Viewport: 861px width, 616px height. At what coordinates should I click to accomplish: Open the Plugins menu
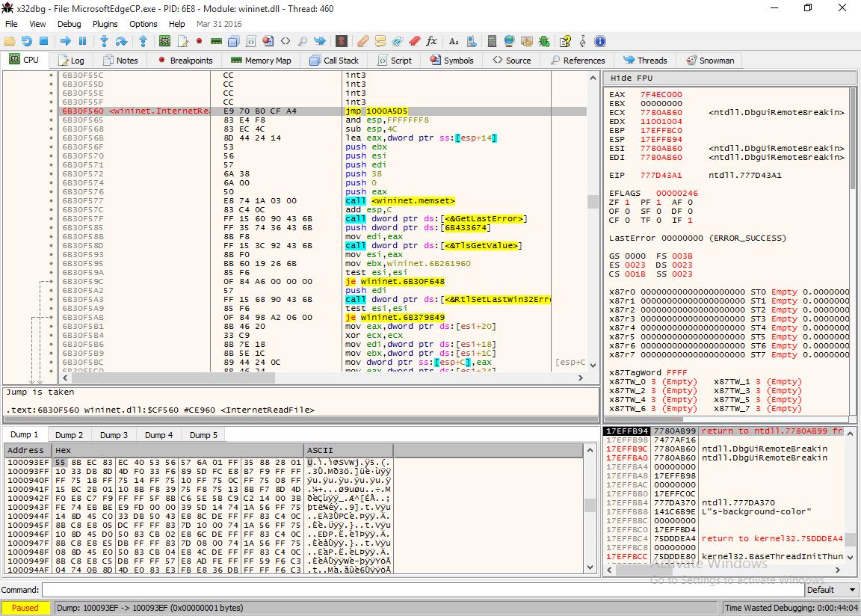pyautogui.click(x=105, y=24)
